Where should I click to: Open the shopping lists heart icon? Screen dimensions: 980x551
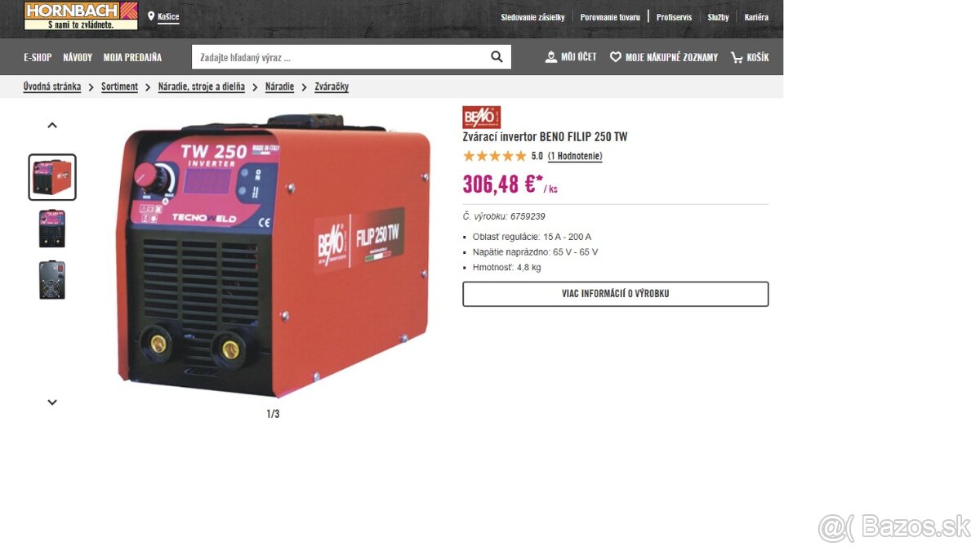tap(616, 57)
